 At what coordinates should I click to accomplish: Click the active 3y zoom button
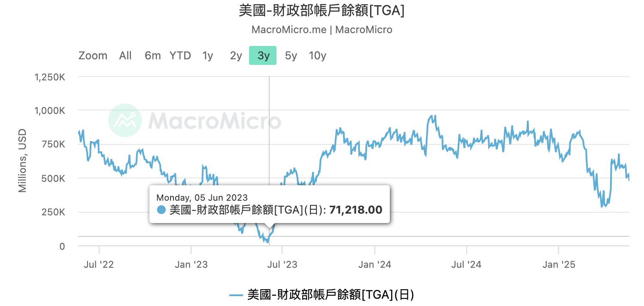263,55
